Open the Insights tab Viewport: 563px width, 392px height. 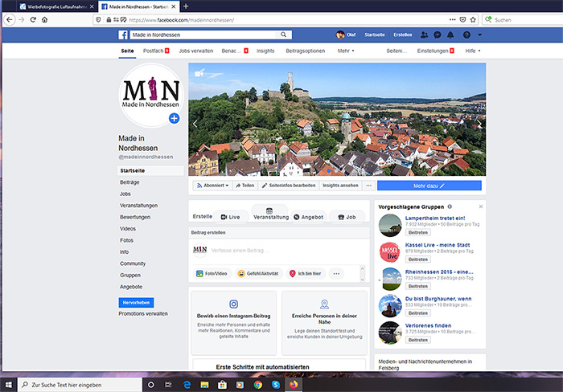(265, 51)
